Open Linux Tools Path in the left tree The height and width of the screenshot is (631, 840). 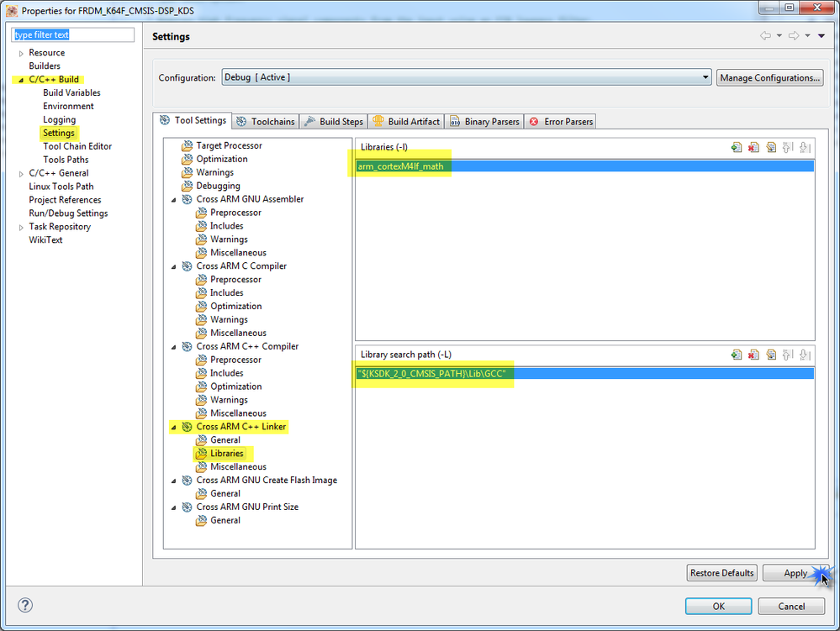pyautogui.click(x=61, y=187)
